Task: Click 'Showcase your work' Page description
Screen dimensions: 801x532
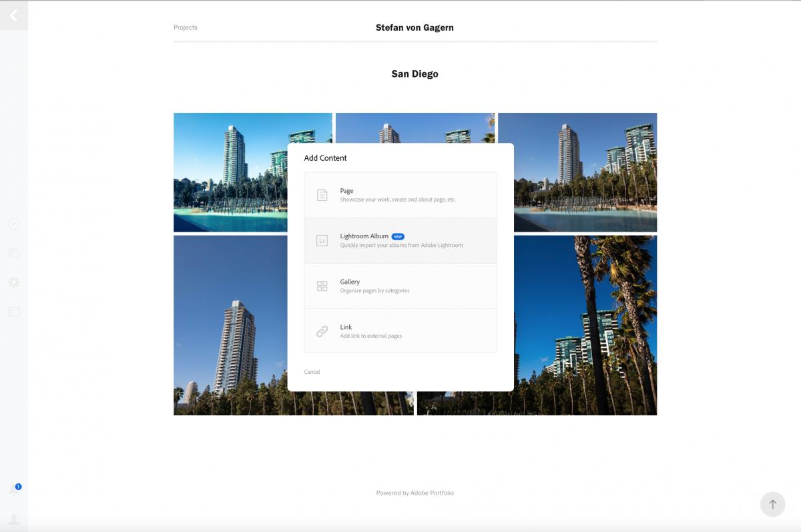Action: coord(398,200)
